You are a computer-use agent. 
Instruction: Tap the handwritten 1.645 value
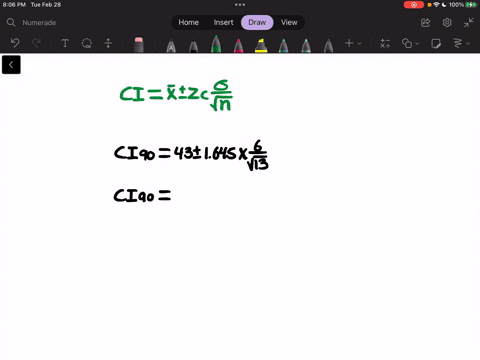coord(220,153)
